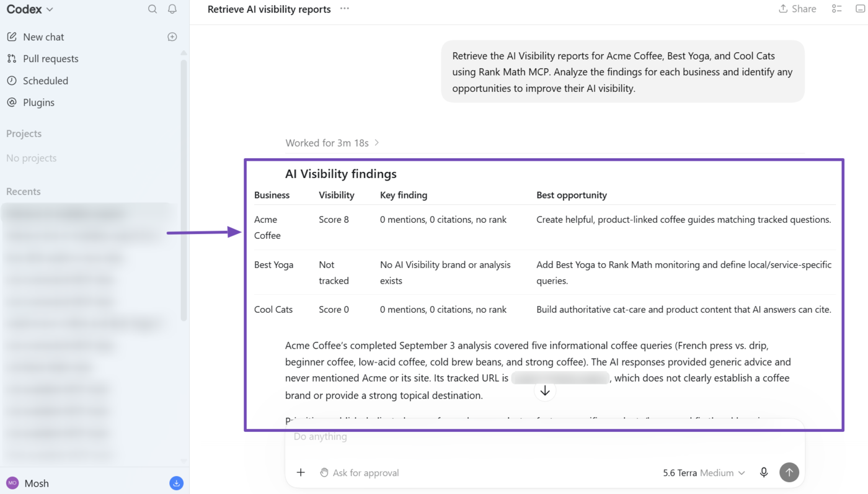This screenshot has height=494, width=868.
Task: Click the Projects heading
Action: coord(24,133)
